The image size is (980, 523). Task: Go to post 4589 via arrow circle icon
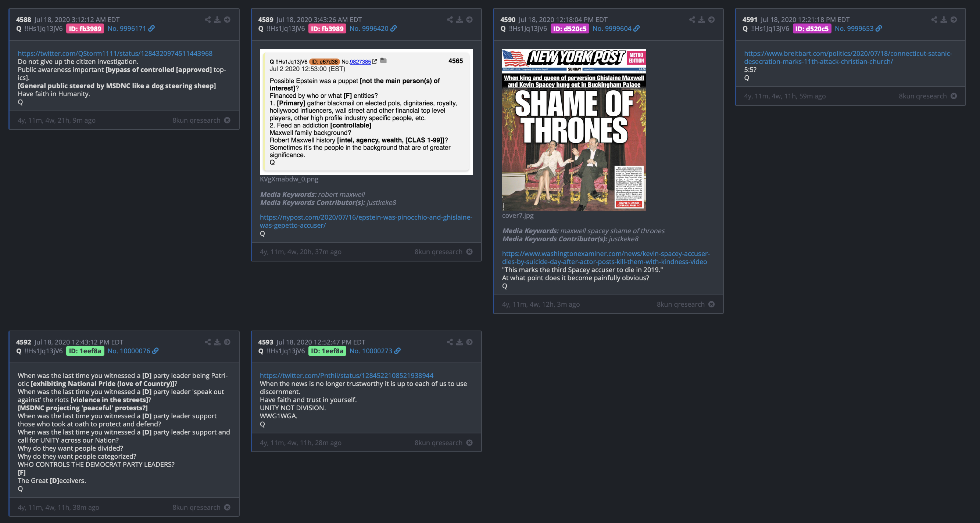point(469,19)
